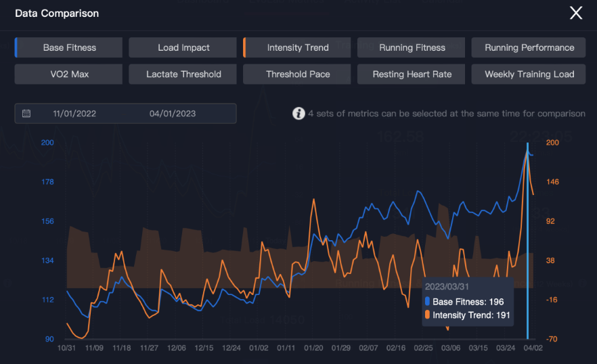The image size is (597, 364).
Task: Toggle the Intensity Trend metric
Action: pos(298,47)
